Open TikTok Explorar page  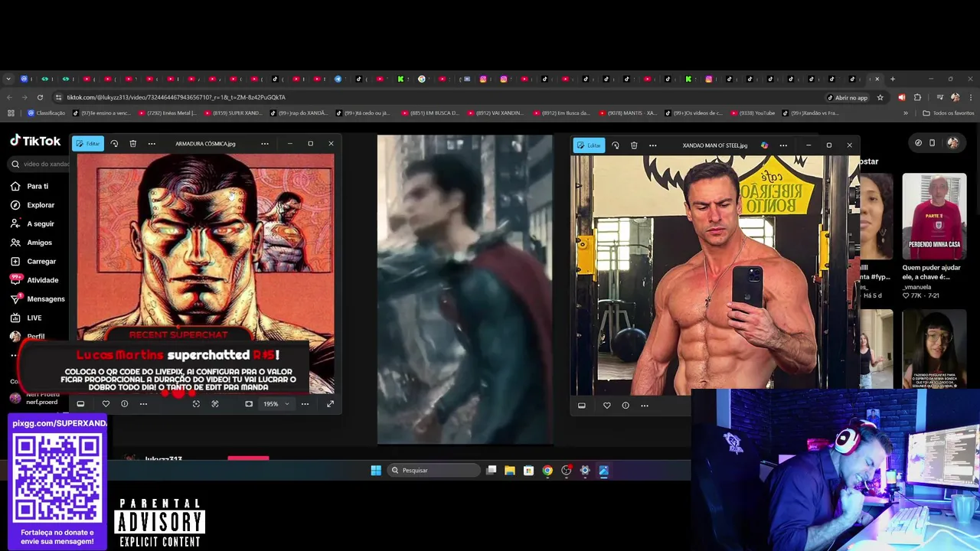pos(32,205)
